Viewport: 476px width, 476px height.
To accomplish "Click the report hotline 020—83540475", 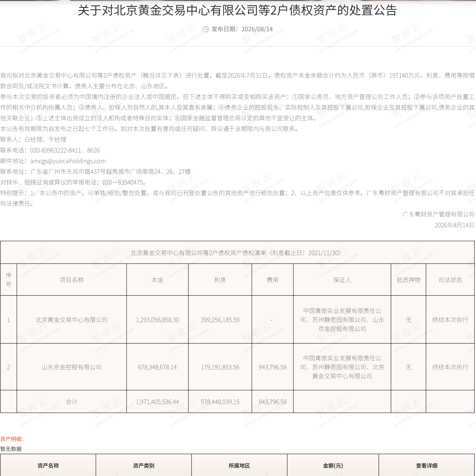I will point(123,182).
